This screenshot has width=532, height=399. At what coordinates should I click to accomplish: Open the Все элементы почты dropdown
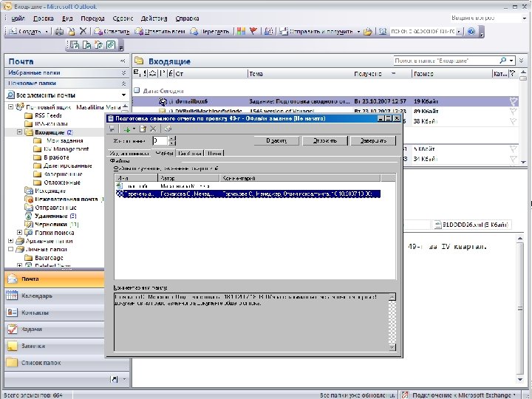[x=123, y=95]
